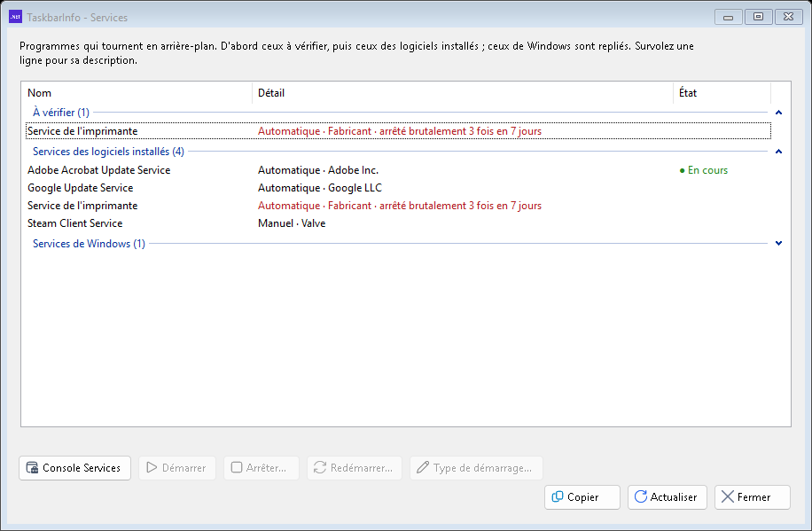Collapse the À vérifier group chevron

[x=778, y=113]
